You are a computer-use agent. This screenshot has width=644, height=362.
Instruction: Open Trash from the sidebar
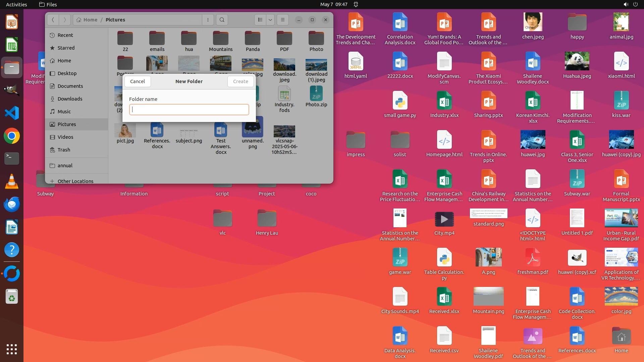64,150
